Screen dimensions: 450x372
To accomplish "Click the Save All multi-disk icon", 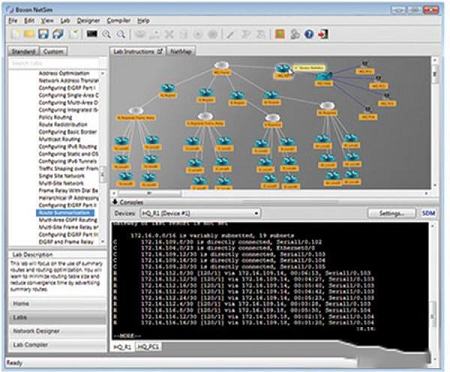I will tap(58, 34).
